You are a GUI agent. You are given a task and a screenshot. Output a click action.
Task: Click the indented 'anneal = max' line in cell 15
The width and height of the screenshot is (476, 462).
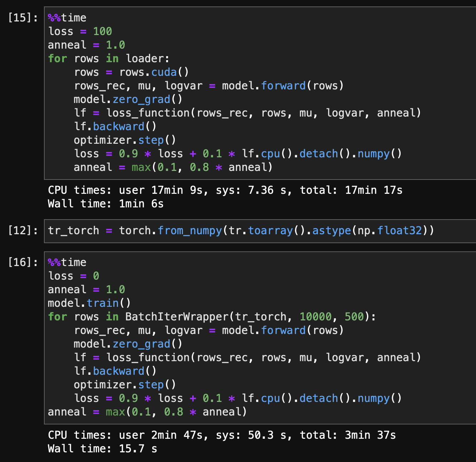pos(173,167)
